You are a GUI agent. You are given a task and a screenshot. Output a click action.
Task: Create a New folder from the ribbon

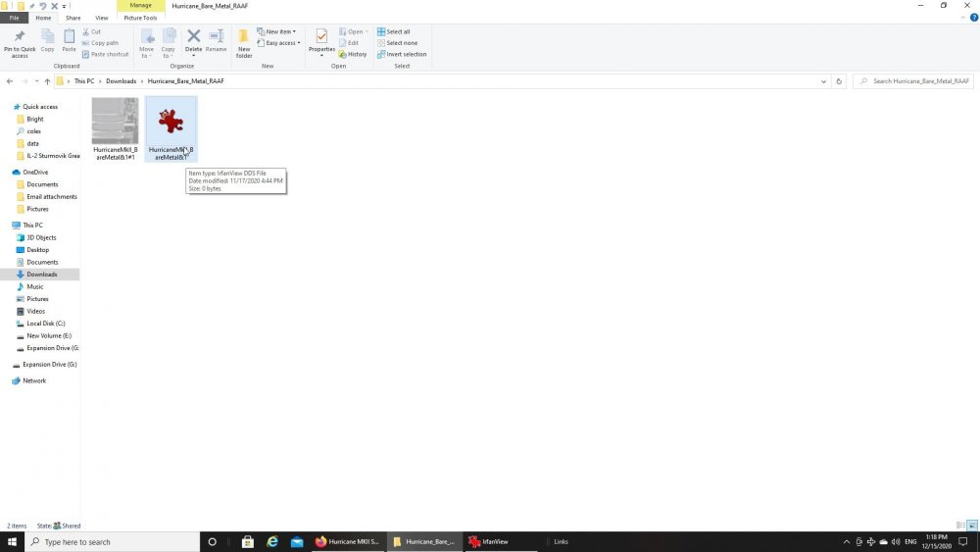point(244,42)
